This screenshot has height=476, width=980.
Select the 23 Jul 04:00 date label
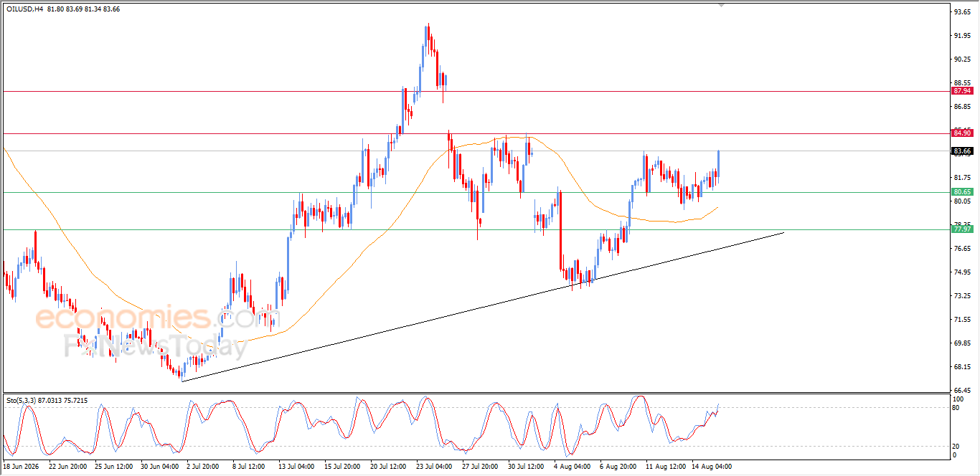435,466
